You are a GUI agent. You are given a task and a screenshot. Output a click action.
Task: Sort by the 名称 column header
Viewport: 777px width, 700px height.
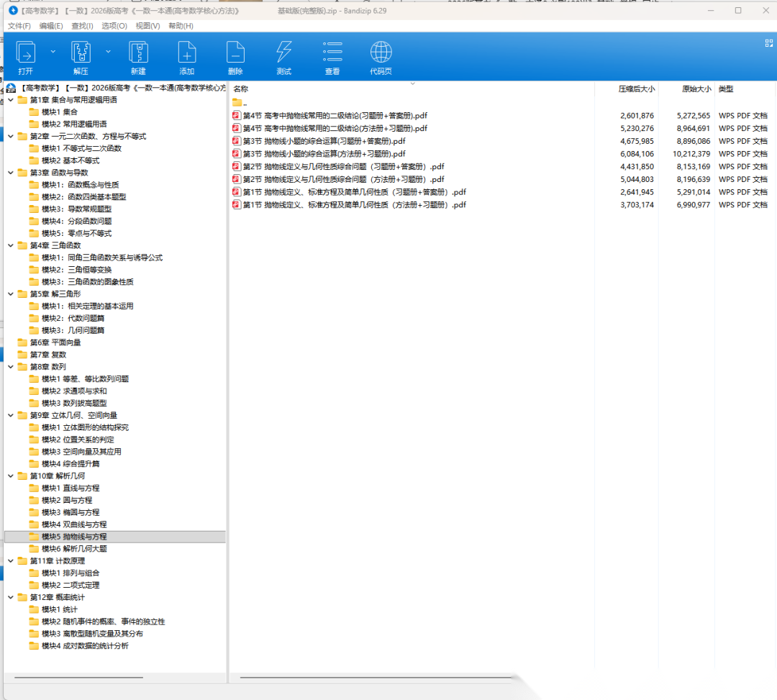(241, 89)
